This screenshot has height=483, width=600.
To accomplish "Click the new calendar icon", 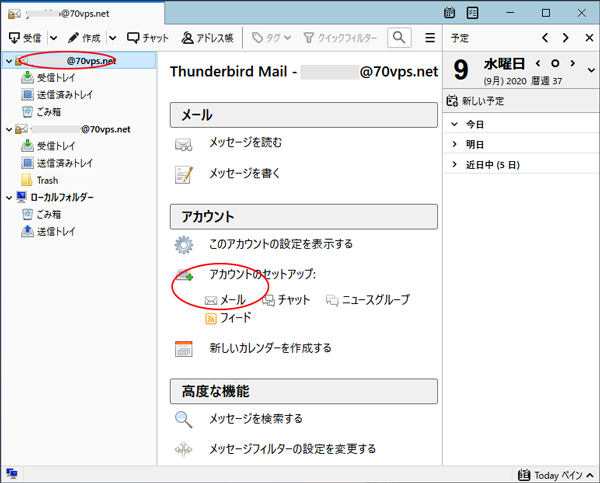I will click(184, 349).
